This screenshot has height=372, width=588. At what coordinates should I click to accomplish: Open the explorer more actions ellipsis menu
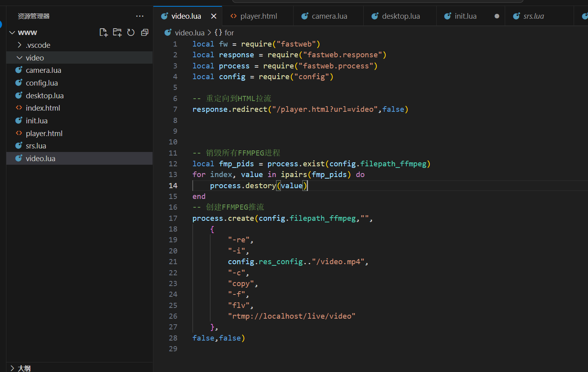(140, 16)
